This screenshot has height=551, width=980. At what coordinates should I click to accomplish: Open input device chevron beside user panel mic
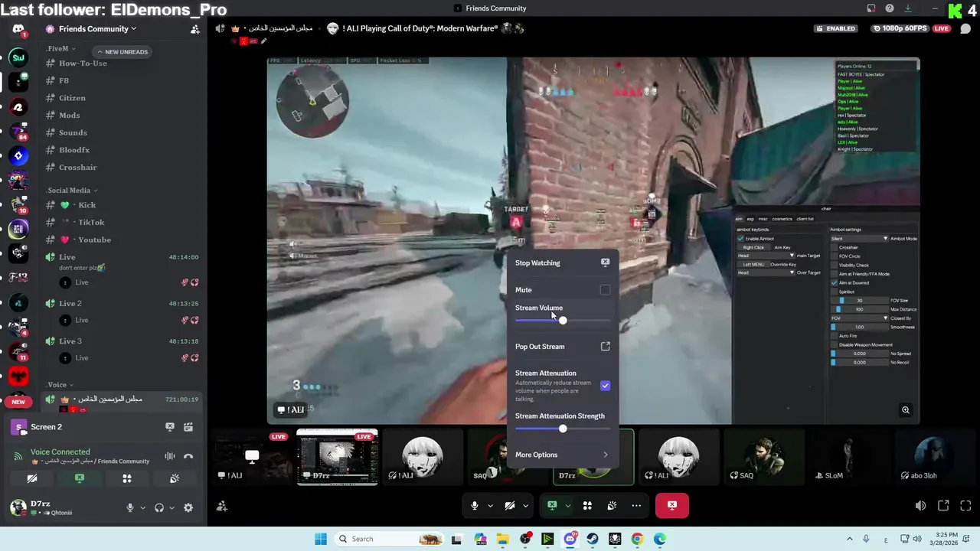click(142, 507)
